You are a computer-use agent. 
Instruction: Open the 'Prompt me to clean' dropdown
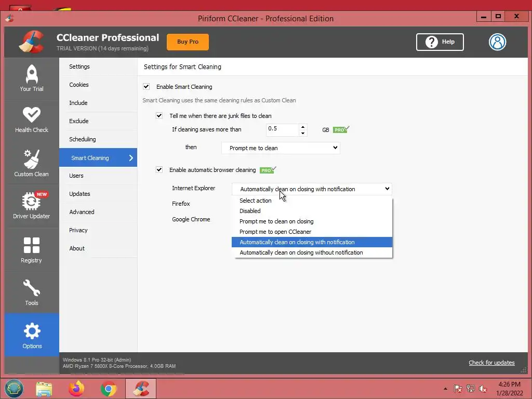[281, 148]
